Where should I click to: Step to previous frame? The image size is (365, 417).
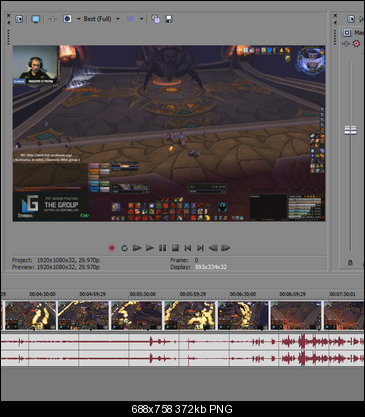[213, 248]
